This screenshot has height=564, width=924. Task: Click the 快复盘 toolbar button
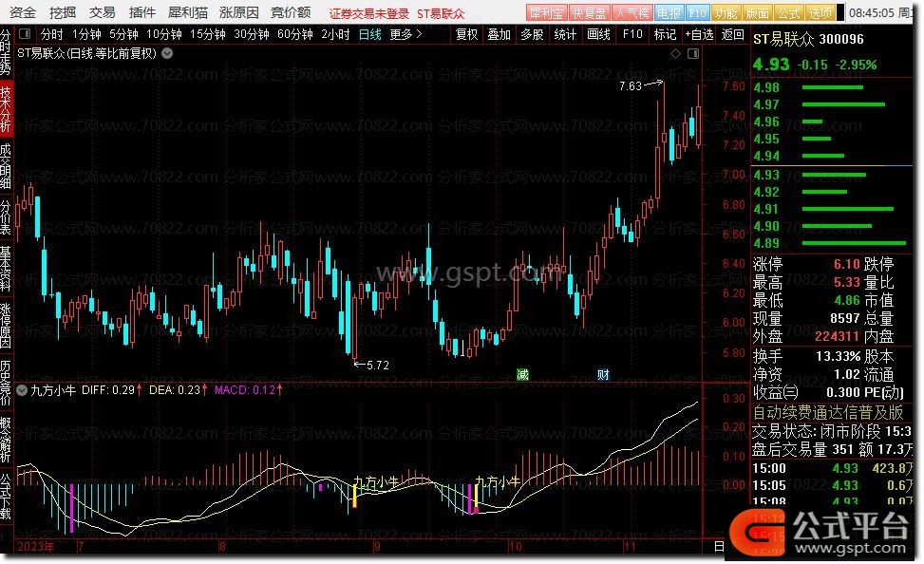(589, 13)
